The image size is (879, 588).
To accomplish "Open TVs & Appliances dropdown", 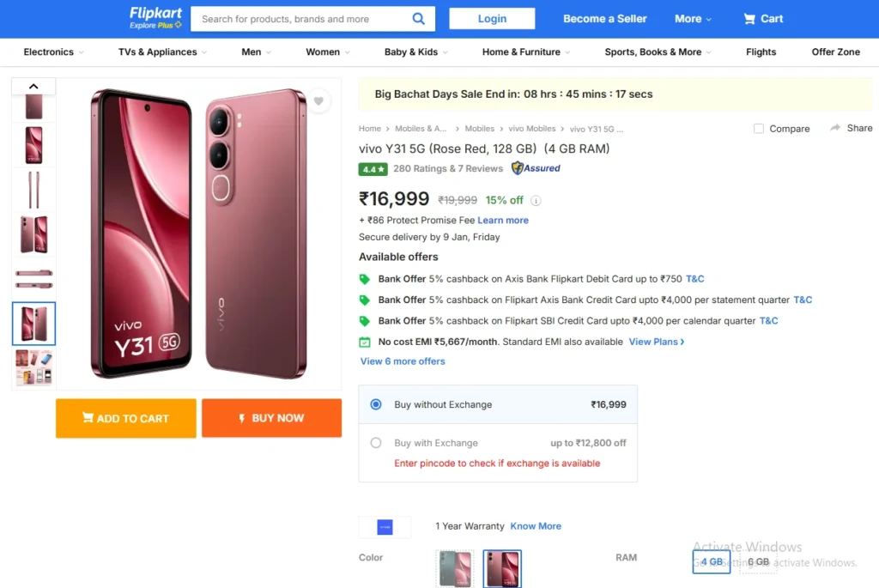I will 162,52.
